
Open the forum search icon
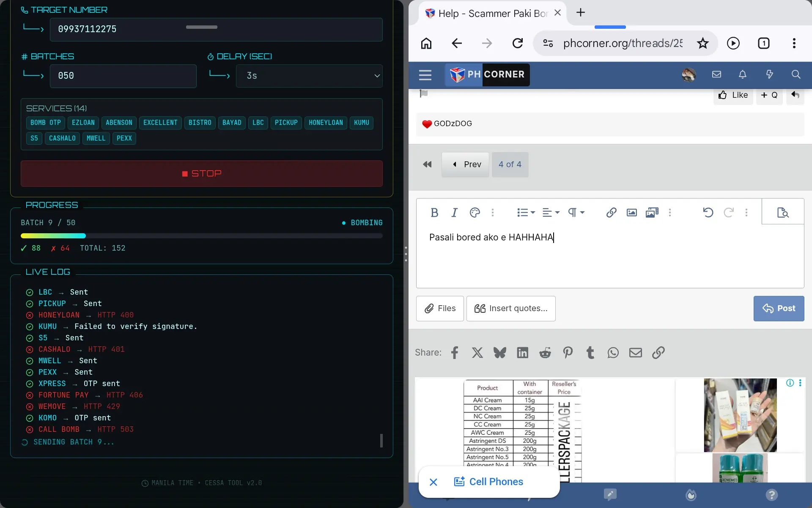(796, 75)
